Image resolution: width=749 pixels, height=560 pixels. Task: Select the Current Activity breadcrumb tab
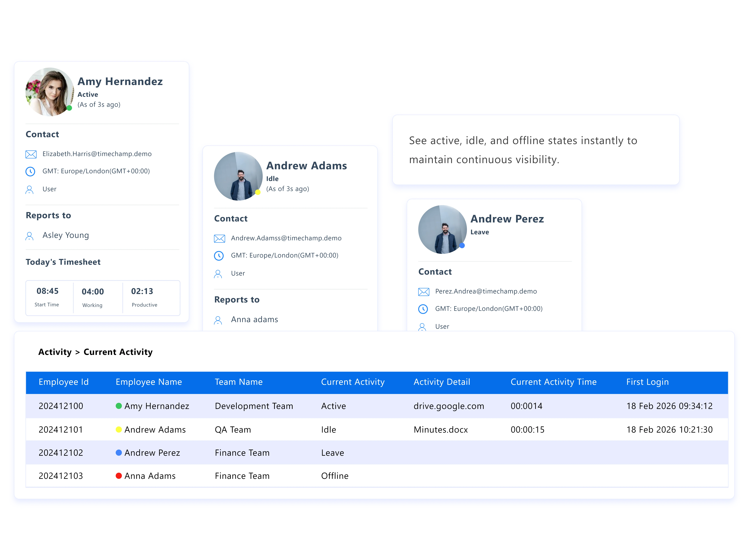click(x=118, y=352)
